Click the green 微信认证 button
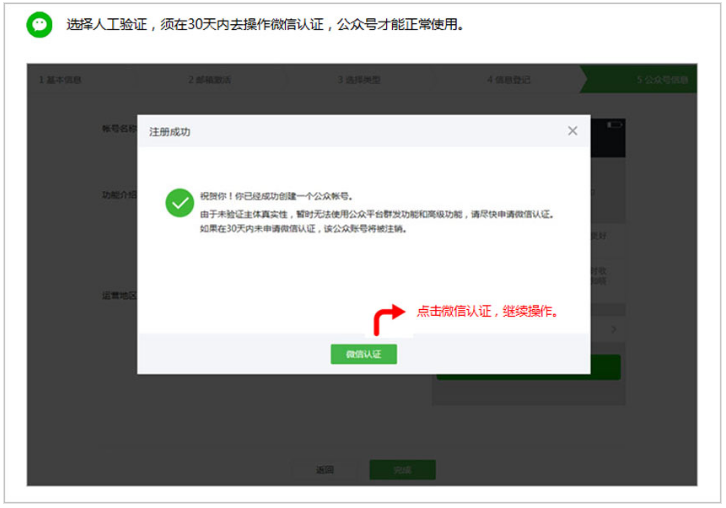The width and height of the screenshot is (726, 508). pos(363,354)
